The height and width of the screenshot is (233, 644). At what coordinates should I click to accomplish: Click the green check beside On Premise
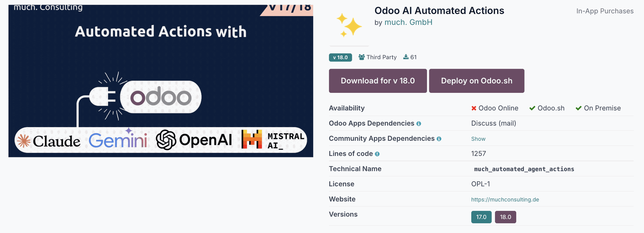tap(579, 108)
